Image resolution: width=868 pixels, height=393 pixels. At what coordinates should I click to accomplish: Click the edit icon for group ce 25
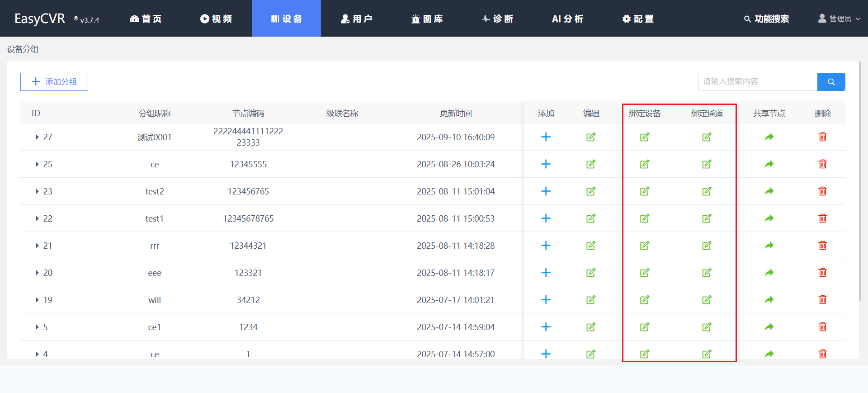point(590,164)
